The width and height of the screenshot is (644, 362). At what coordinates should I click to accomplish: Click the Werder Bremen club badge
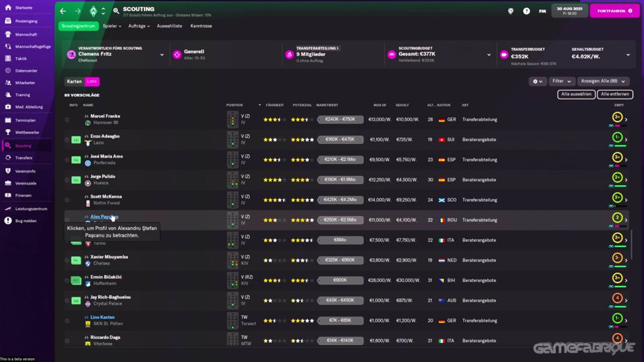click(x=93, y=11)
